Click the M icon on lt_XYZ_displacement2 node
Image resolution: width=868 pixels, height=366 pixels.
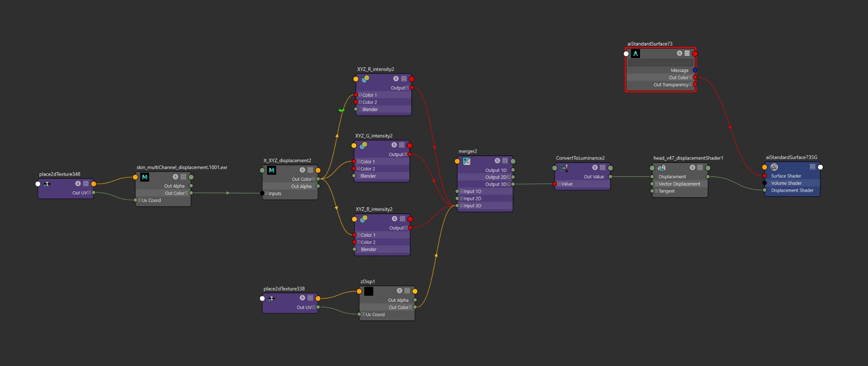pos(271,170)
